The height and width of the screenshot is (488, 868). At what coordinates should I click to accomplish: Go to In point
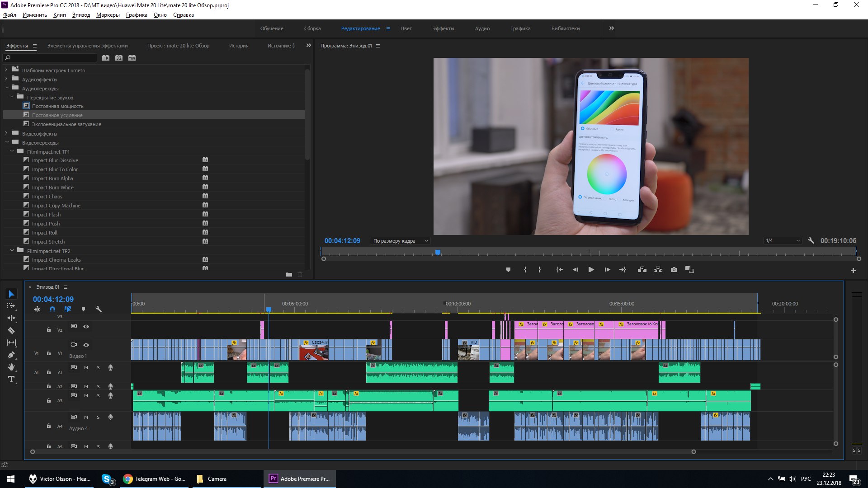coord(560,270)
